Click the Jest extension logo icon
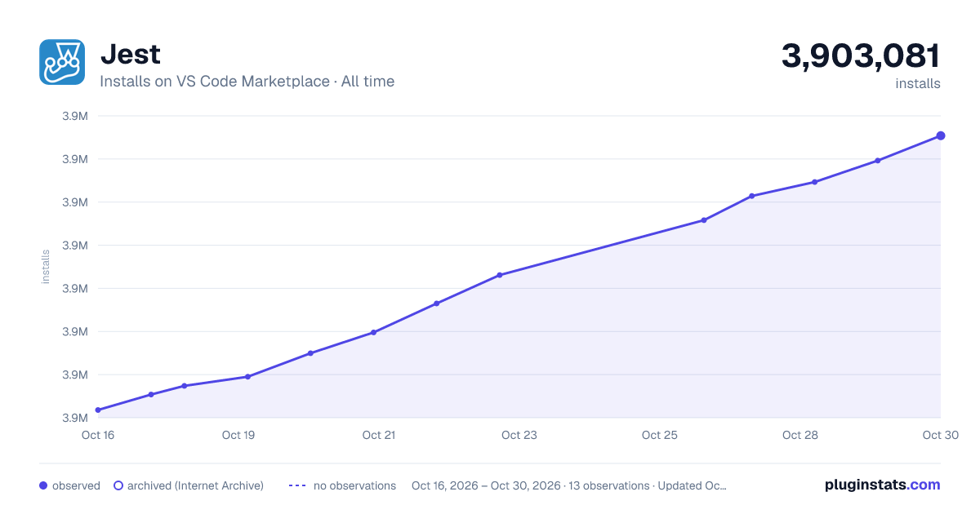The image size is (980, 514). coord(62,62)
